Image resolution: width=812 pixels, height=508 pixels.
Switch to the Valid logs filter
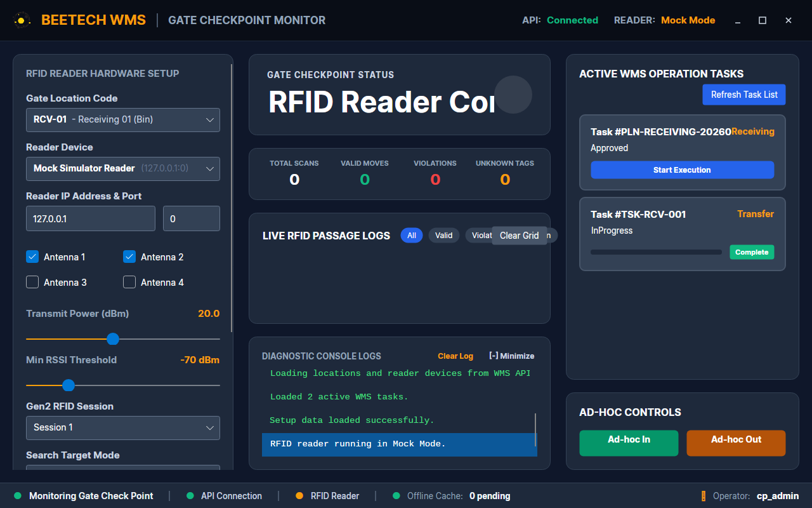tap(444, 236)
